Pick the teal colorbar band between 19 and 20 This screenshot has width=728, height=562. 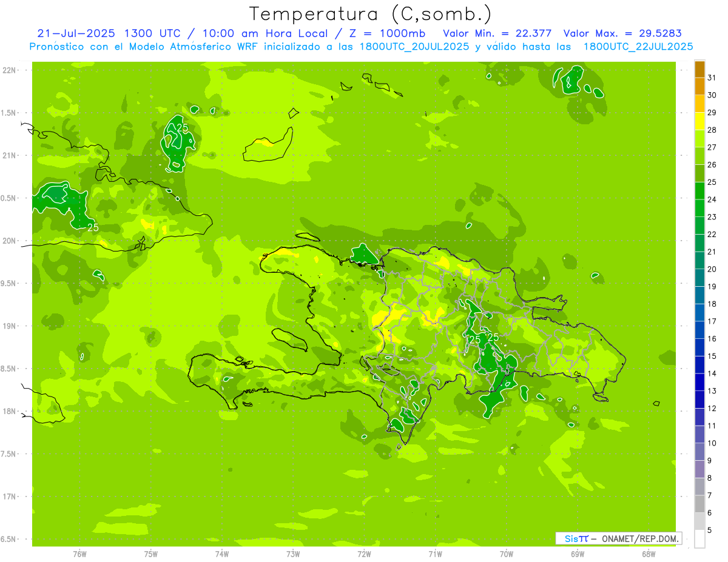[699, 278]
